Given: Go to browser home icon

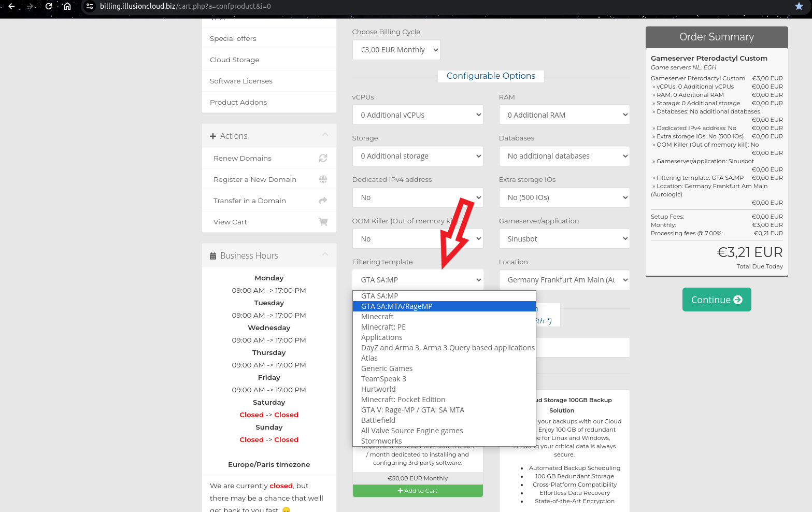Looking at the screenshot, I should (67, 6).
